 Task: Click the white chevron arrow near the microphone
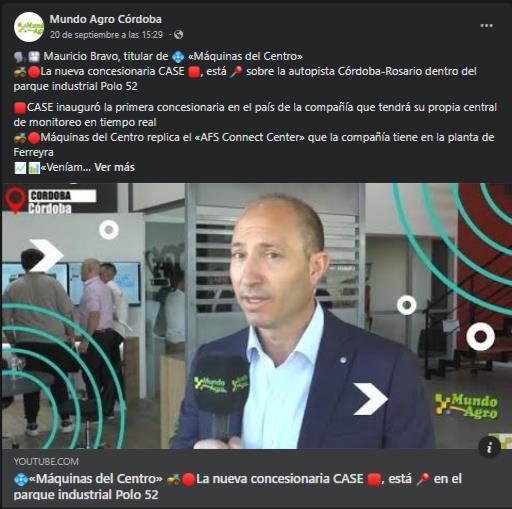point(370,399)
